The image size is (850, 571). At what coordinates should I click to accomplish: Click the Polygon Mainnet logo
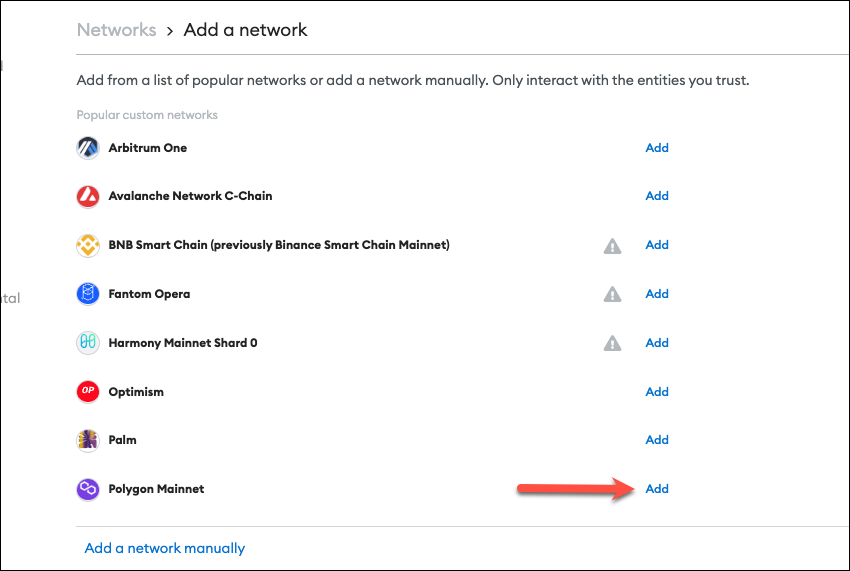(x=88, y=489)
